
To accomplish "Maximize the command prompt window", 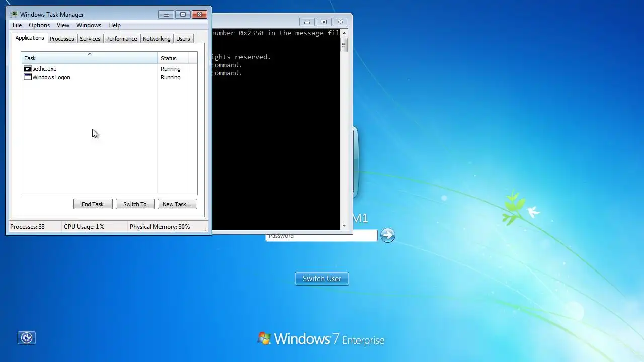I will [324, 22].
